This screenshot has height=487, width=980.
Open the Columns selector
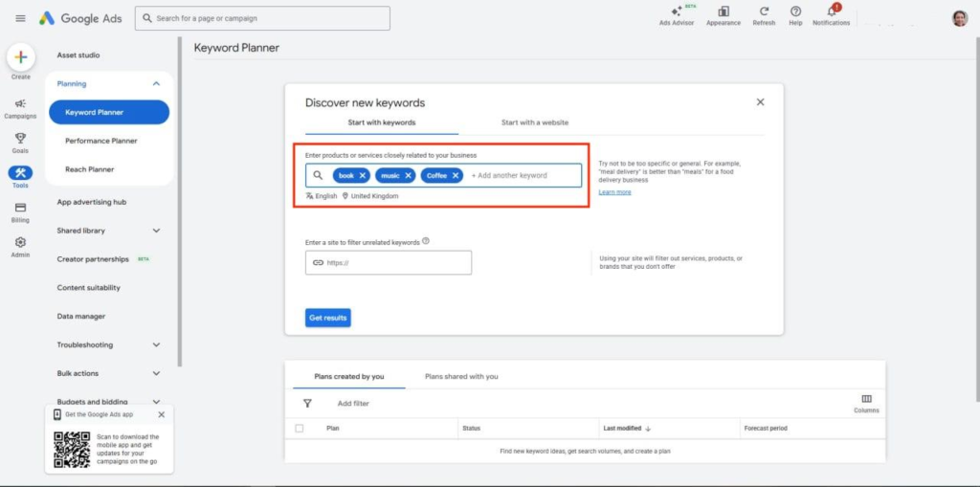[x=866, y=403]
